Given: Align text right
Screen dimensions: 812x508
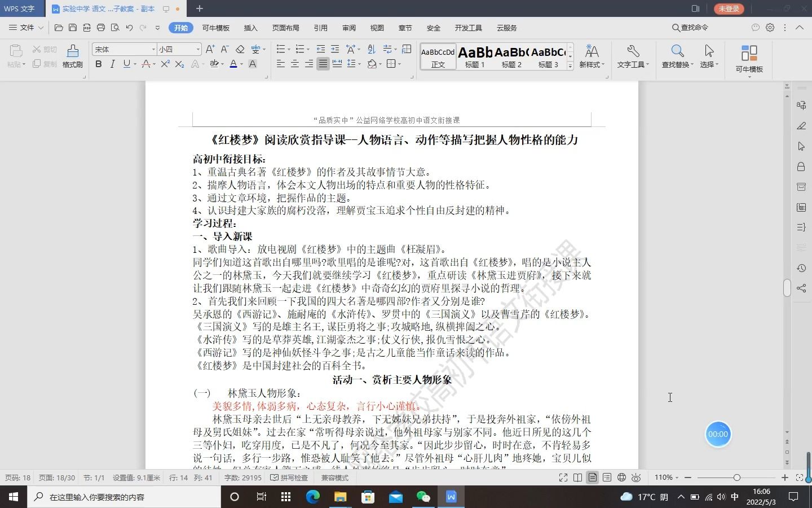Looking at the screenshot, I should [308, 64].
